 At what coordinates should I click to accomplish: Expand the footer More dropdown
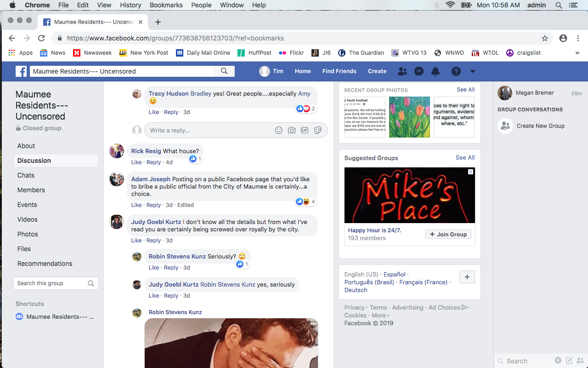[380, 316]
